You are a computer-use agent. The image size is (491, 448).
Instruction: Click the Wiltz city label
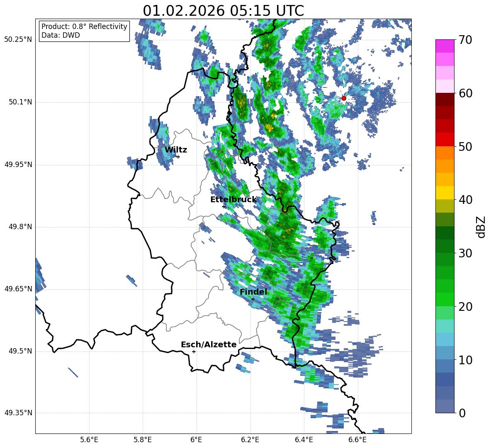pyautogui.click(x=176, y=150)
